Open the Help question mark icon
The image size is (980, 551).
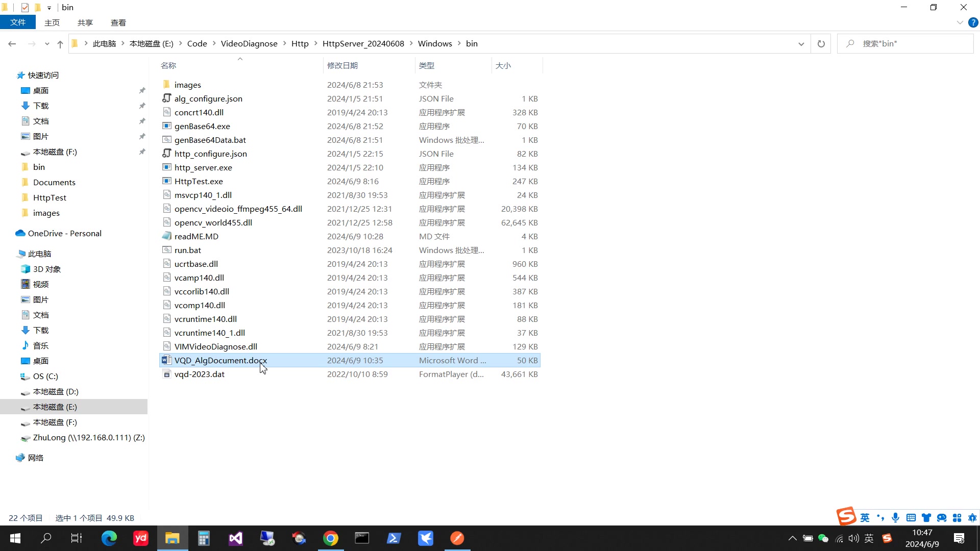pyautogui.click(x=973, y=22)
